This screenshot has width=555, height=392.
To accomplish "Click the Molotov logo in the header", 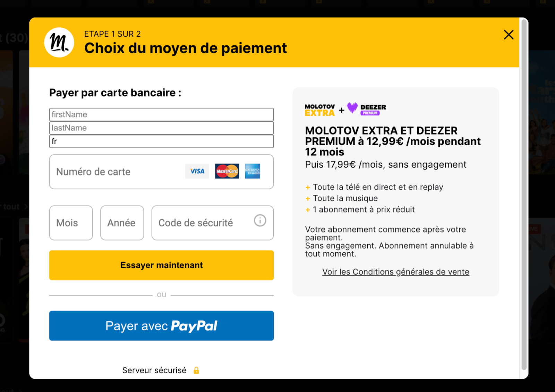I will (59, 42).
